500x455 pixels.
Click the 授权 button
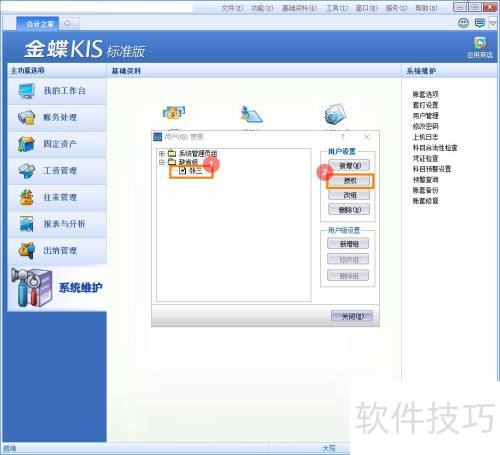[x=350, y=181]
